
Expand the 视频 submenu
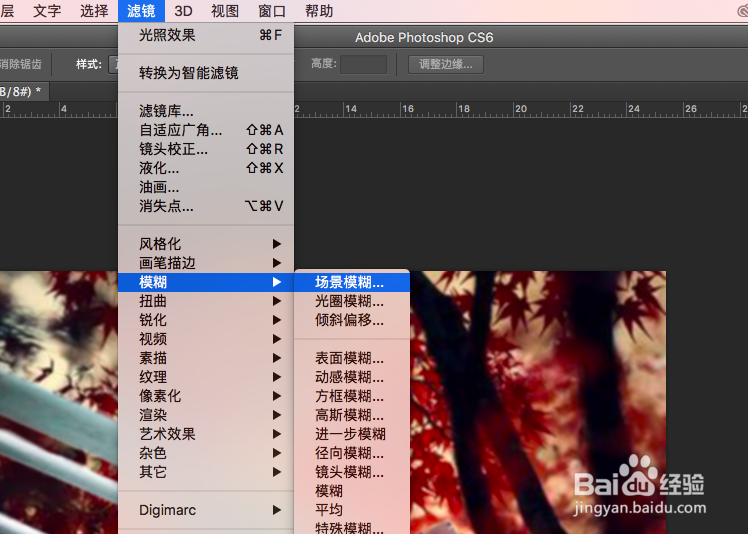pyautogui.click(x=206, y=339)
